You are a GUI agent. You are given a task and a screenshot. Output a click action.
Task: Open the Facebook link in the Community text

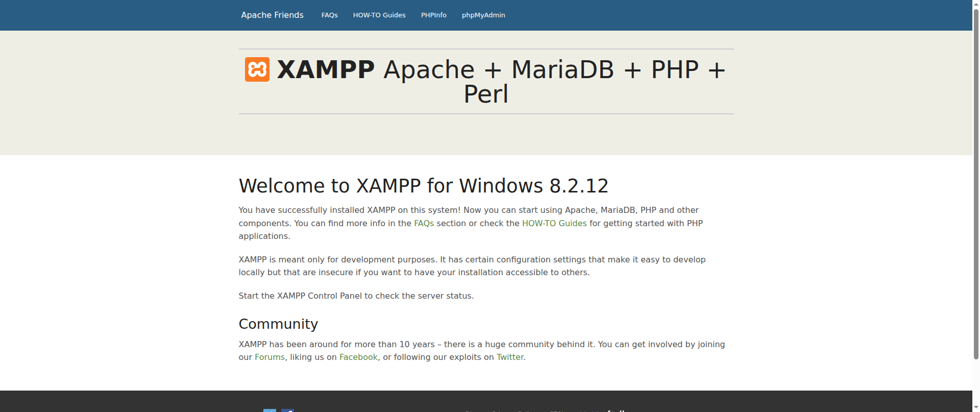[x=358, y=357]
